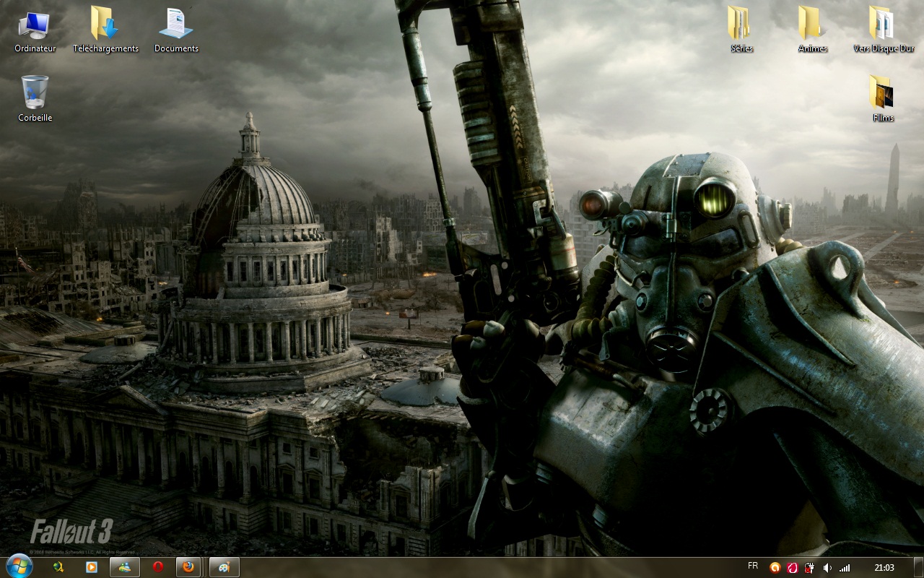Switch to the Windows Live Messenger taskbar window
924x578 pixels.
(x=125, y=567)
